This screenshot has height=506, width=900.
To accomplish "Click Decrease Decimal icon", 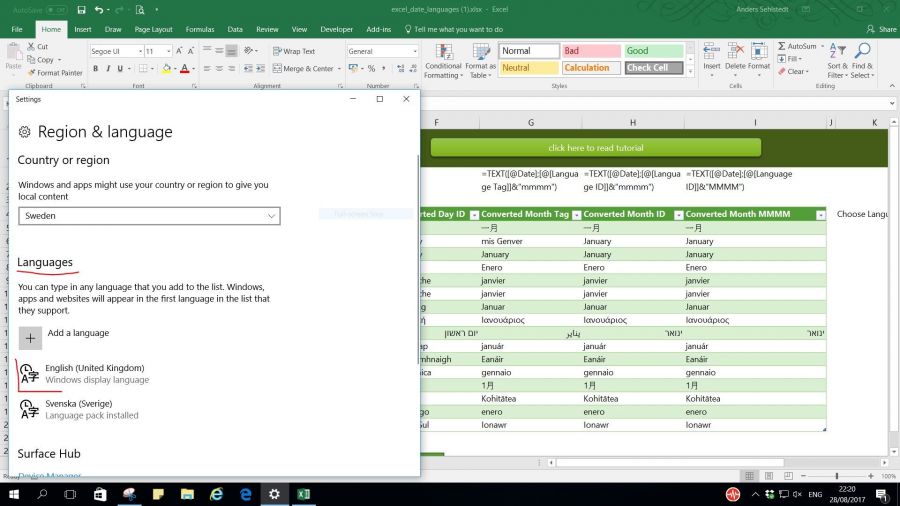I will coord(413,68).
